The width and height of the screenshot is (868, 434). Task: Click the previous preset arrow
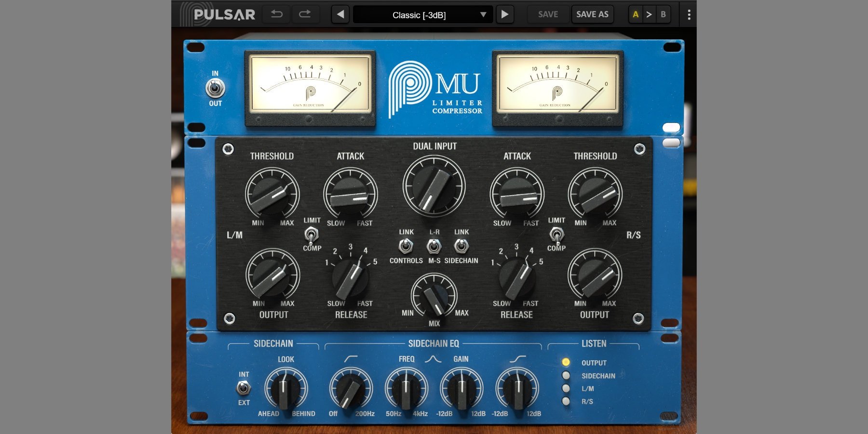(x=340, y=14)
